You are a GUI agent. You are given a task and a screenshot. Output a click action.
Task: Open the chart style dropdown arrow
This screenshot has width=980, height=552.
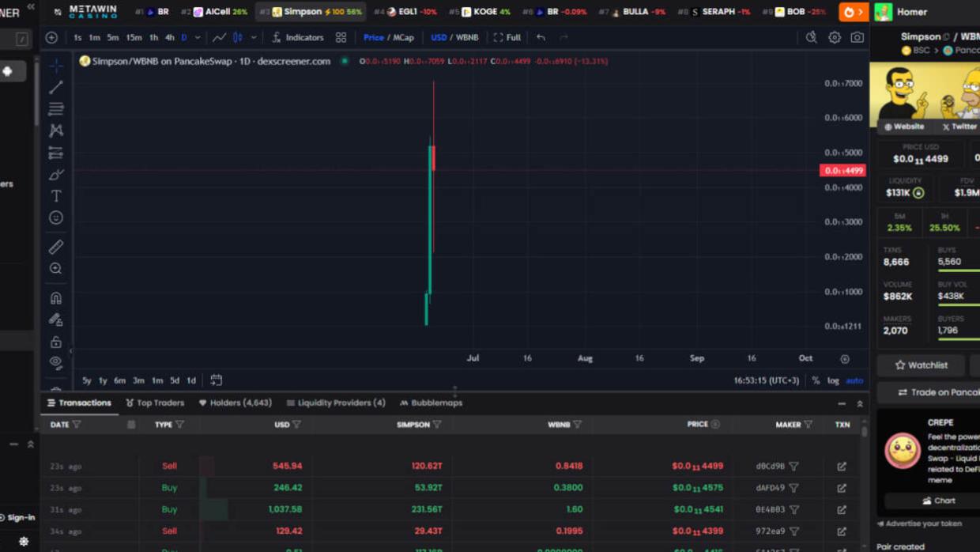tap(254, 37)
